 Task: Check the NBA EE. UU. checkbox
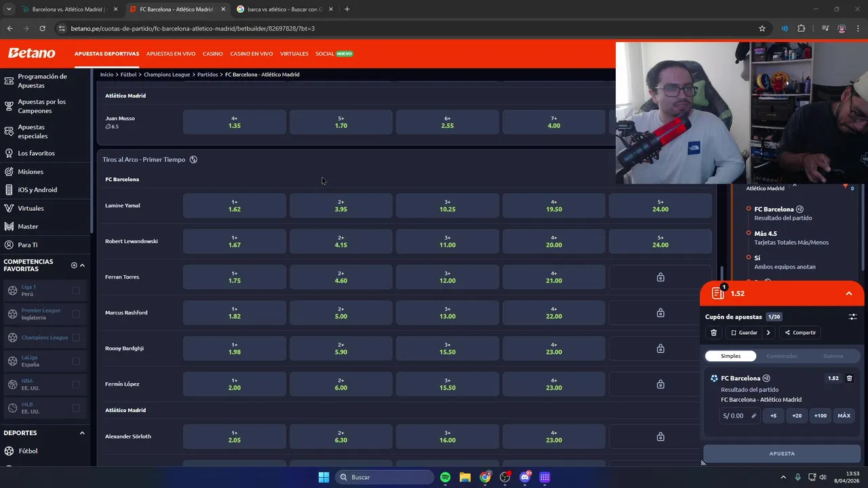pyautogui.click(x=76, y=384)
